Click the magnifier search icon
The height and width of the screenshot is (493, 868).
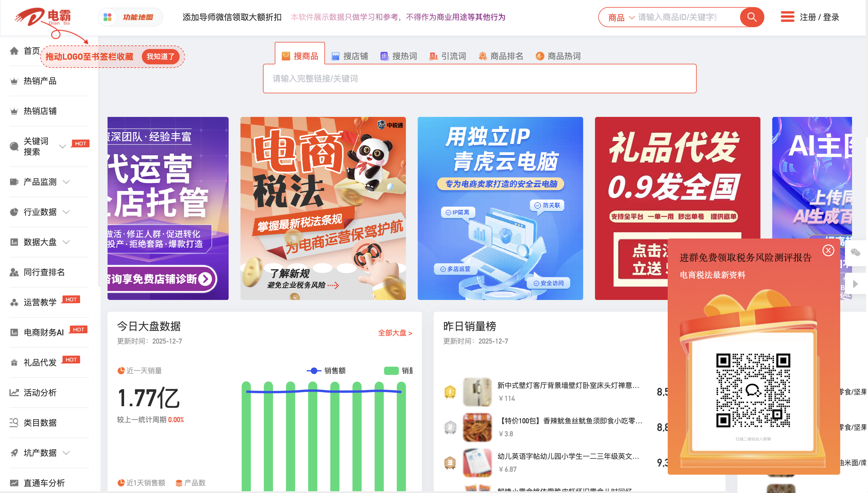pyautogui.click(x=752, y=17)
